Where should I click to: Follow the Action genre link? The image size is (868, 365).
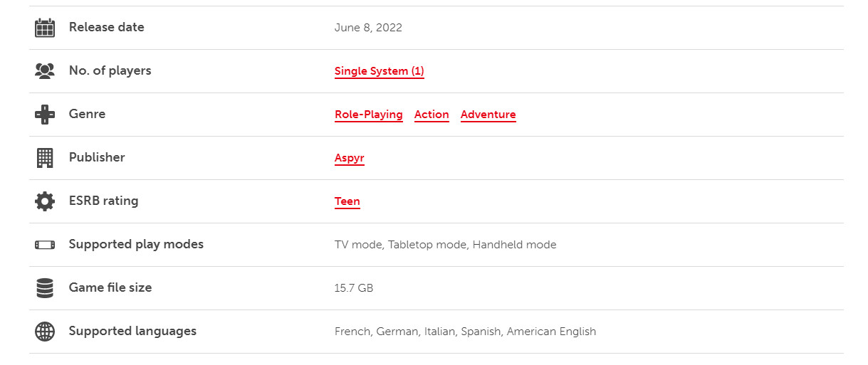(x=432, y=115)
